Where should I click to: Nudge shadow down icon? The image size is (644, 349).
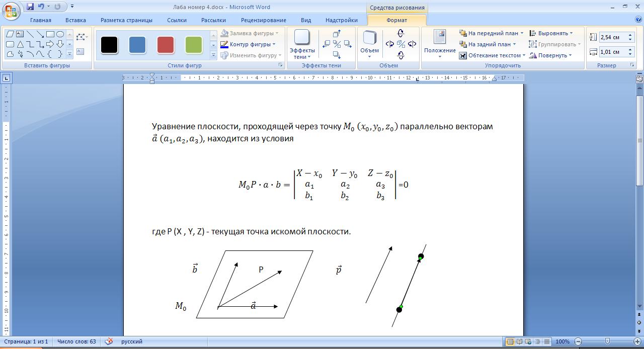coord(337,55)
